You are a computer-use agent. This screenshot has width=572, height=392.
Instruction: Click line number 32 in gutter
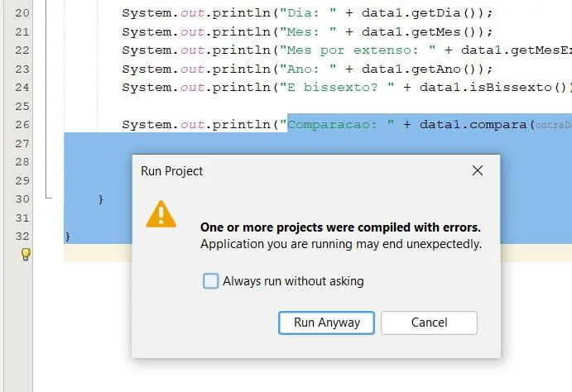(x=22, y=236)
